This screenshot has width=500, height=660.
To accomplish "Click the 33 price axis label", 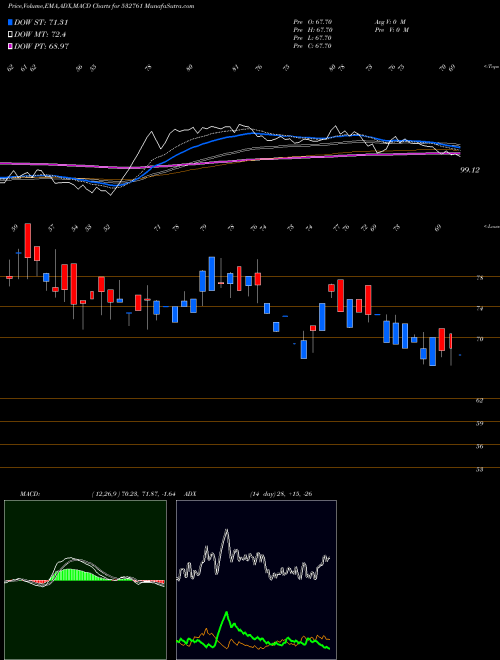I will [479, 469].
